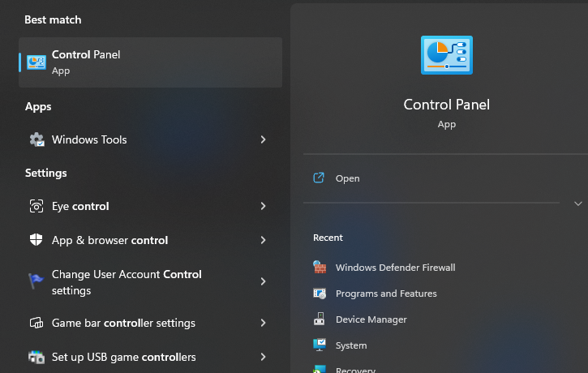This screenshot has width=588, height=373.
Task: Expand Change User Account Control settings chevron
Action: pyautogui.click(x=264, y=281)
